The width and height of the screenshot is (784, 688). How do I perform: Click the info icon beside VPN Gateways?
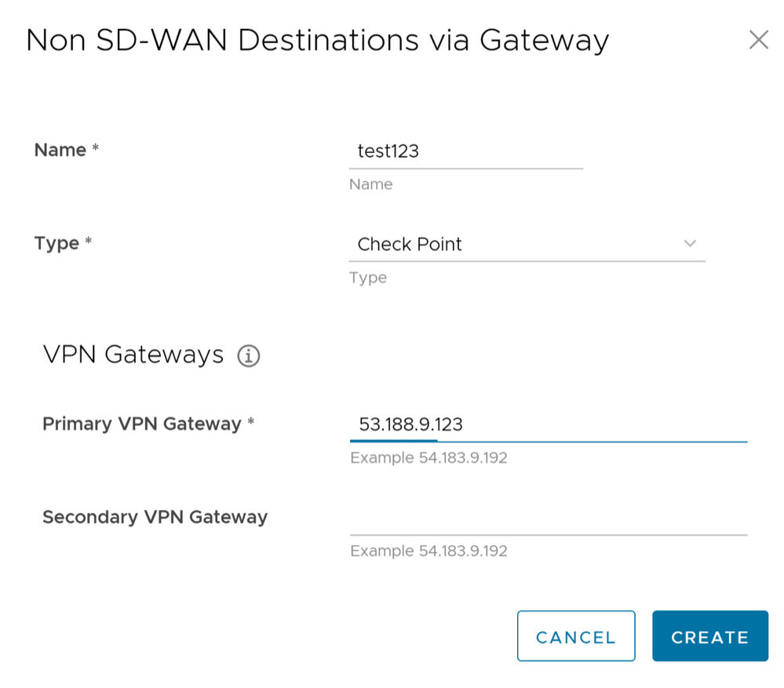(x=248, y=356)
